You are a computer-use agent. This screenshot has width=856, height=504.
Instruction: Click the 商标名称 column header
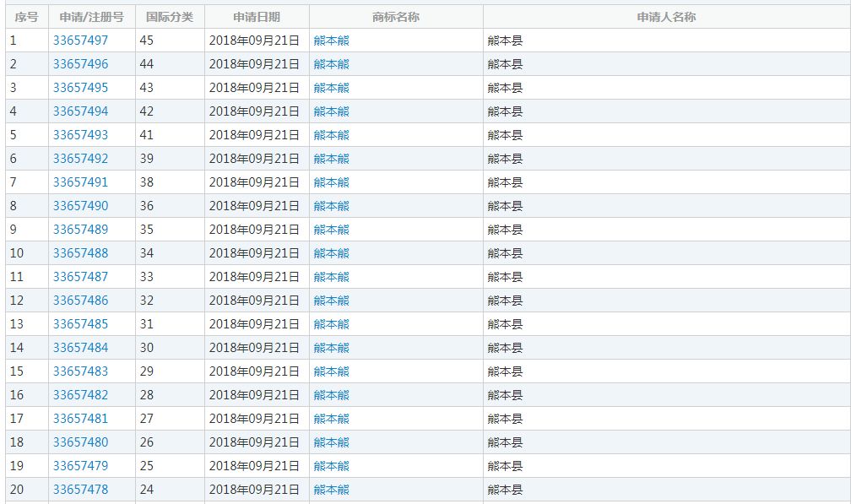pos(396,17)
